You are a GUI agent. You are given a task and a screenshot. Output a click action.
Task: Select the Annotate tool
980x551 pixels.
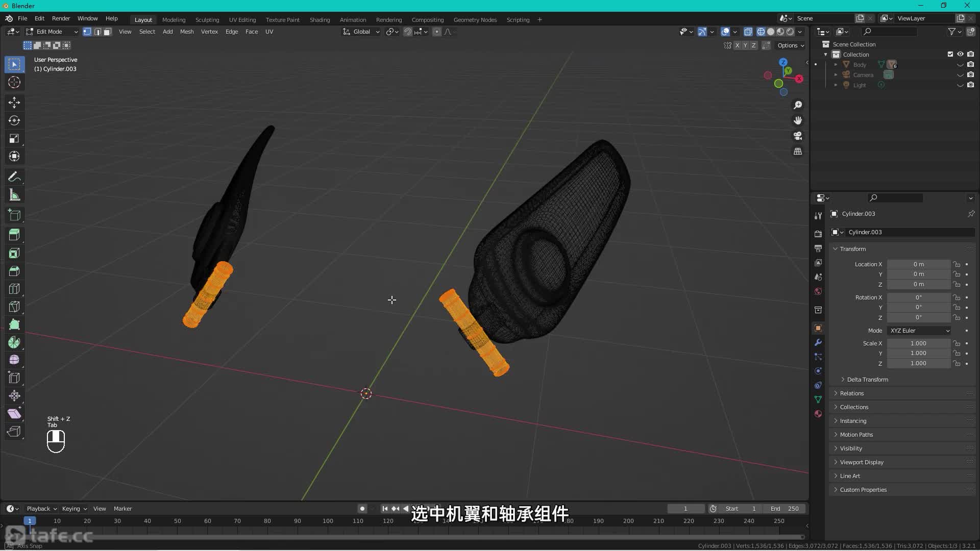point(14,177)
